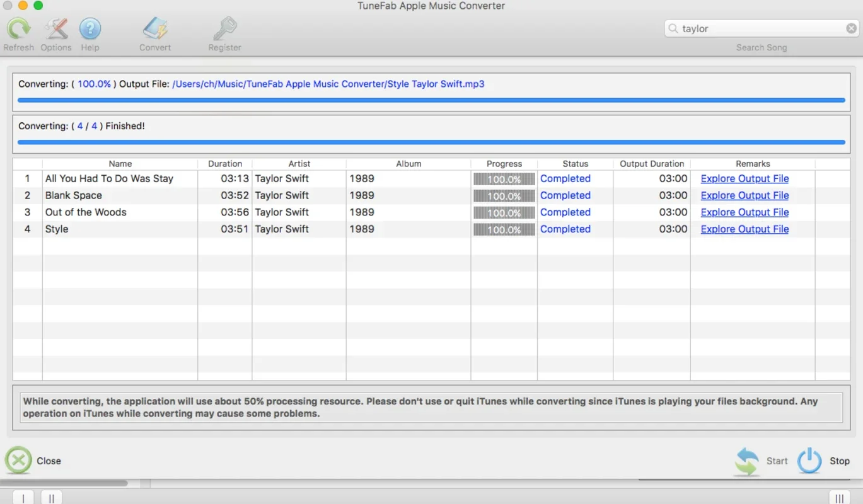Image resolution: width=863 pixels, height=504 pixels.
Task: Open Explore Output File for Out of the Woods
Action: tap(744, 212)
